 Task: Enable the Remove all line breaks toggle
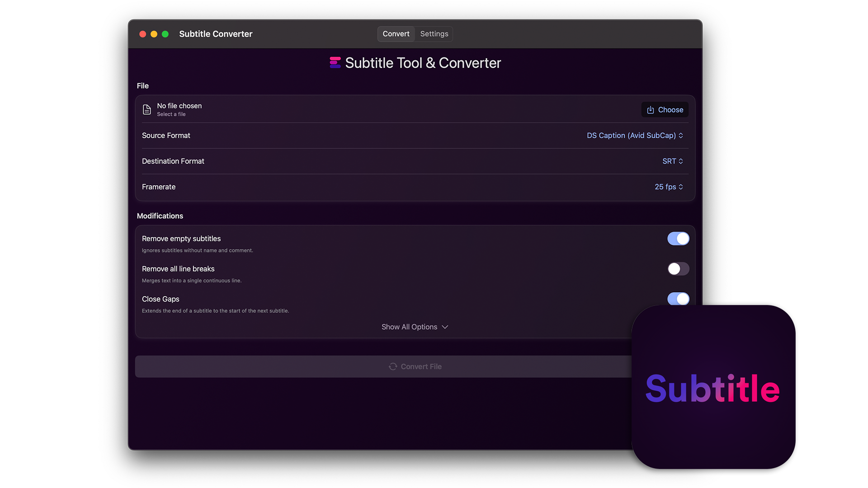tap(678, 269)
